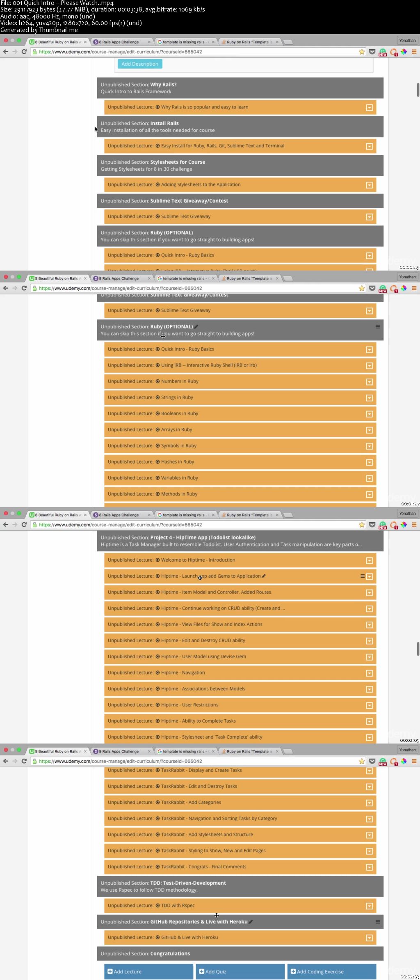Expand the 'GitHub & Live with Heroku' lecture arrow
The height and width of the screenshot is (980, 420).
369,938
